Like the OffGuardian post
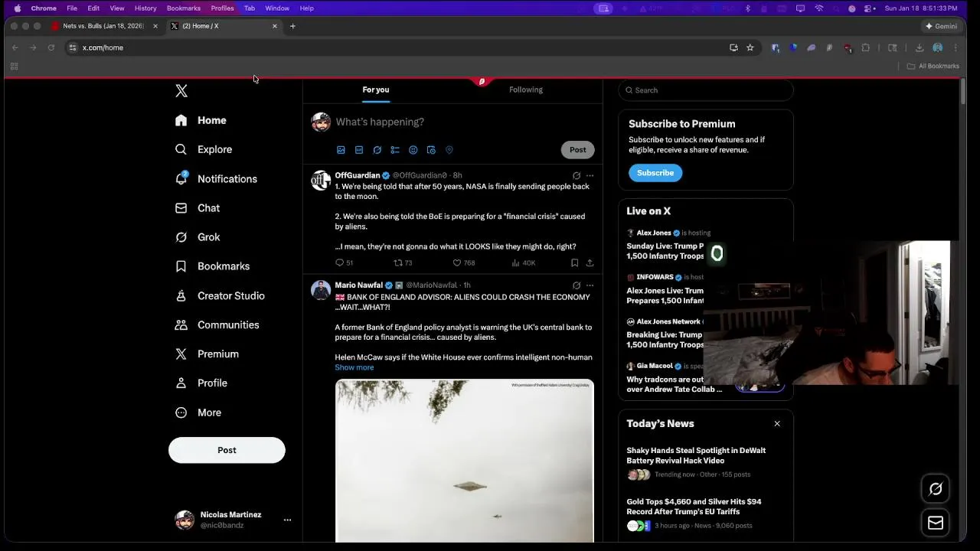The width and height of the screenshot is (980, 551). coord(463,262)
